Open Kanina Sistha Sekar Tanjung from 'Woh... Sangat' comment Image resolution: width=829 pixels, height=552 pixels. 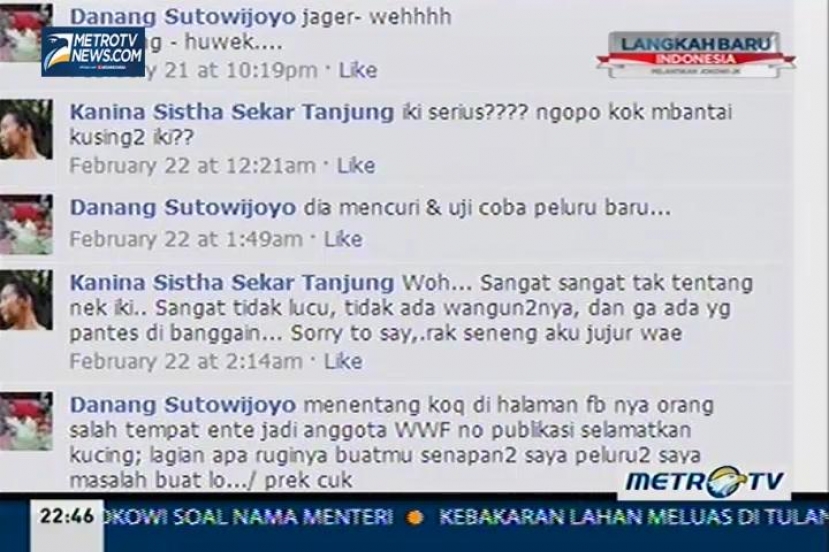(232, 283)
